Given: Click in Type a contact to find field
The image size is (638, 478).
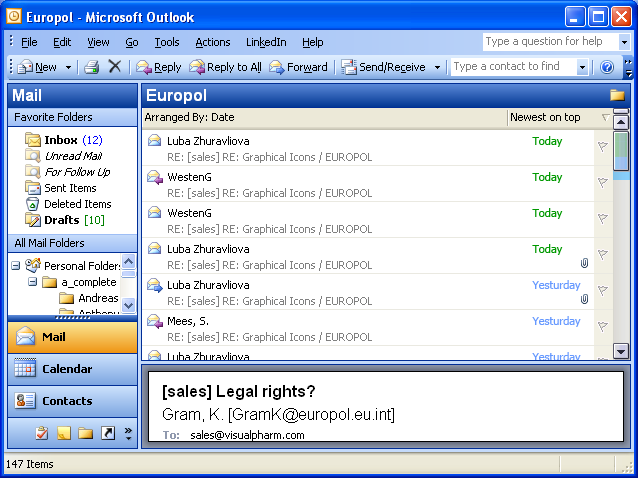Looking at the screenshot, I should point(513,66).
